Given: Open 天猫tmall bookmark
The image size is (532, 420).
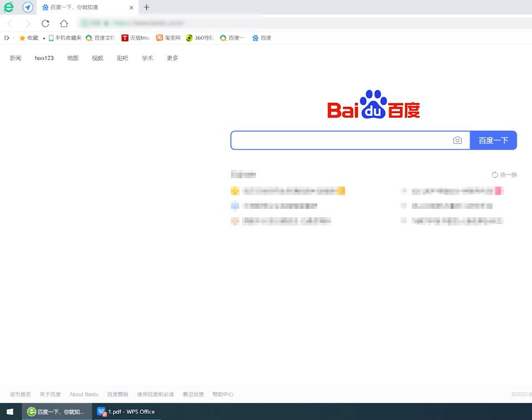Looking at the screenshot, I should coord(136,38).
